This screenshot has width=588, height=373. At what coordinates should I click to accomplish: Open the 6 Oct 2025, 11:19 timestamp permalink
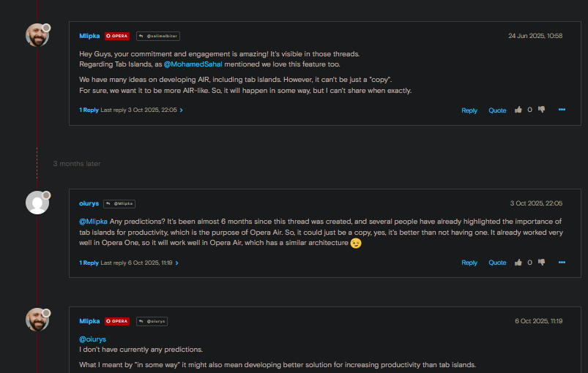pyautogui.click(x=538, y=321)
